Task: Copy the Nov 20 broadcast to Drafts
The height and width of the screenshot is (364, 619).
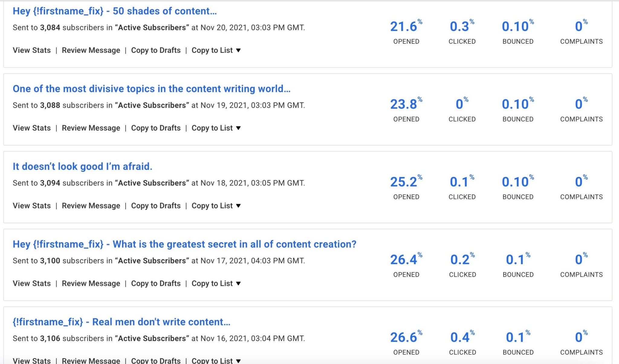Action: click(156, 50)
